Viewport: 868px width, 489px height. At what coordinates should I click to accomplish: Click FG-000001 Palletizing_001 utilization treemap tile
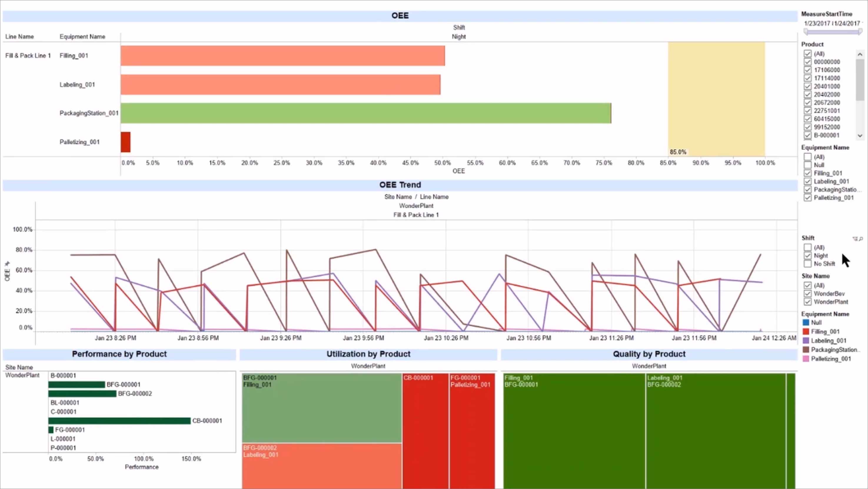click(x=472, y=431)
